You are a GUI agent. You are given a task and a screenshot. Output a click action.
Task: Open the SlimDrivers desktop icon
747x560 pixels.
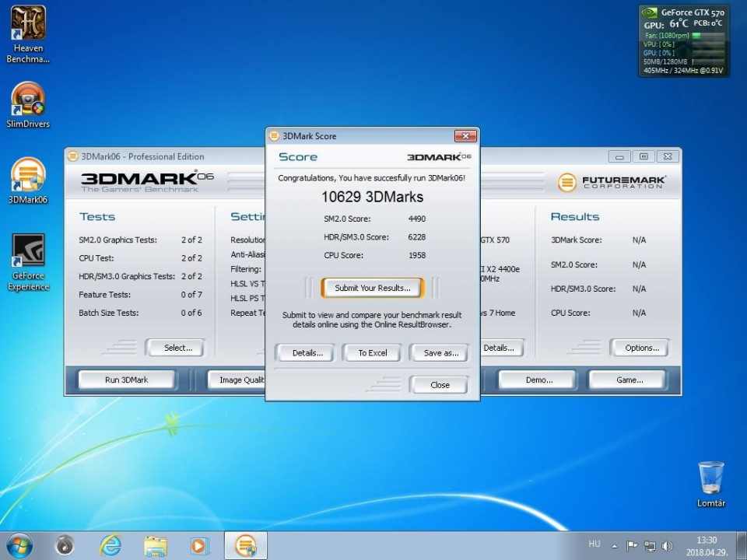point(28,105)
